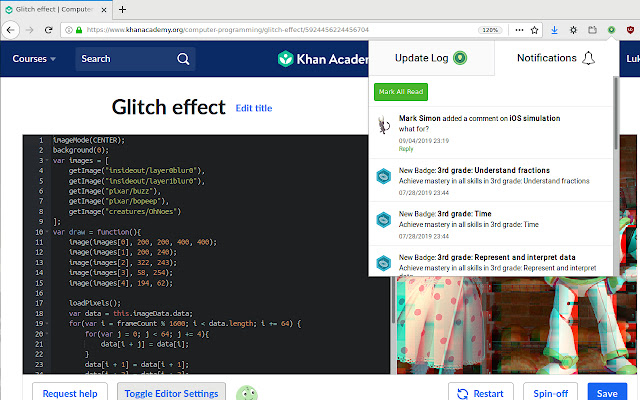Go back with the browser back arrow
The image size is (640, 400).
coord(11,30)
